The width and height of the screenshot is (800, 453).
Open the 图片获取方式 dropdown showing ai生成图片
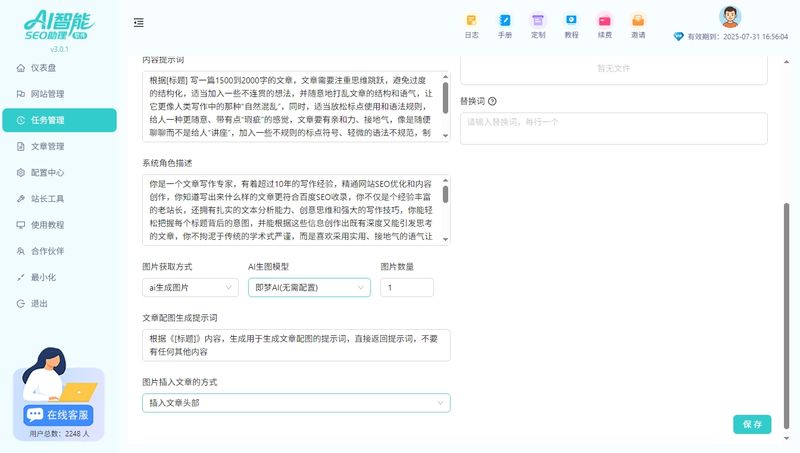pyautogui.click(x=190, y=287)
